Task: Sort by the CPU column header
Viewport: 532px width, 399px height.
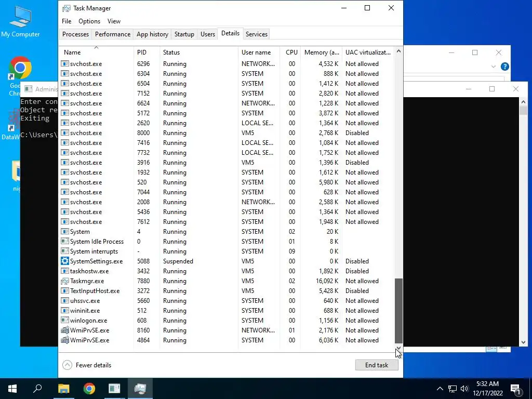Action: [x=290, y=52]
